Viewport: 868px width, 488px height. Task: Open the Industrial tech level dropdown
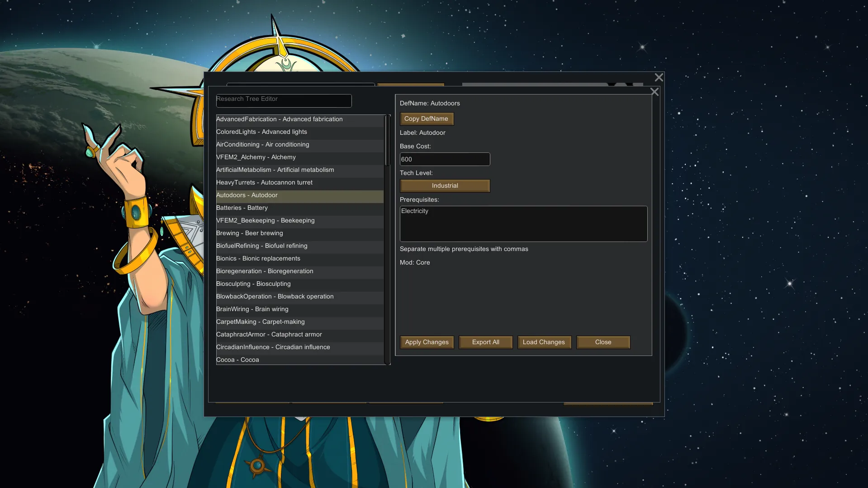click(445, 186)
